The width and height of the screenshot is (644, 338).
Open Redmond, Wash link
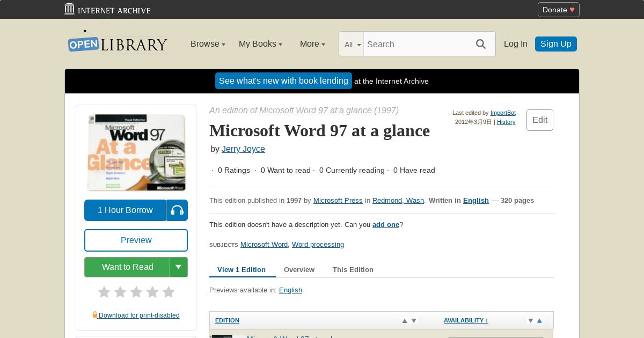(398, 200)
